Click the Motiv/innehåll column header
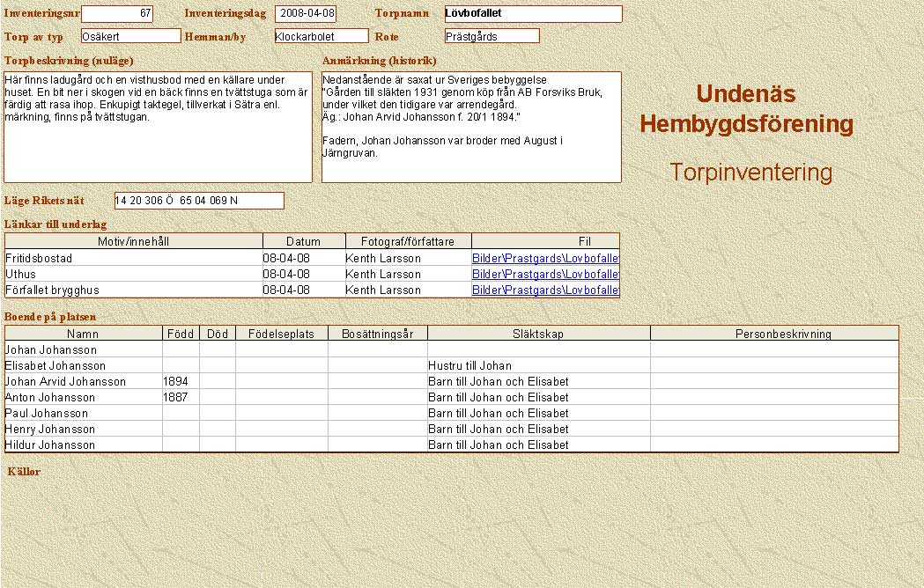The width and height of the screenshot is (924, 588). pos(134,241)
